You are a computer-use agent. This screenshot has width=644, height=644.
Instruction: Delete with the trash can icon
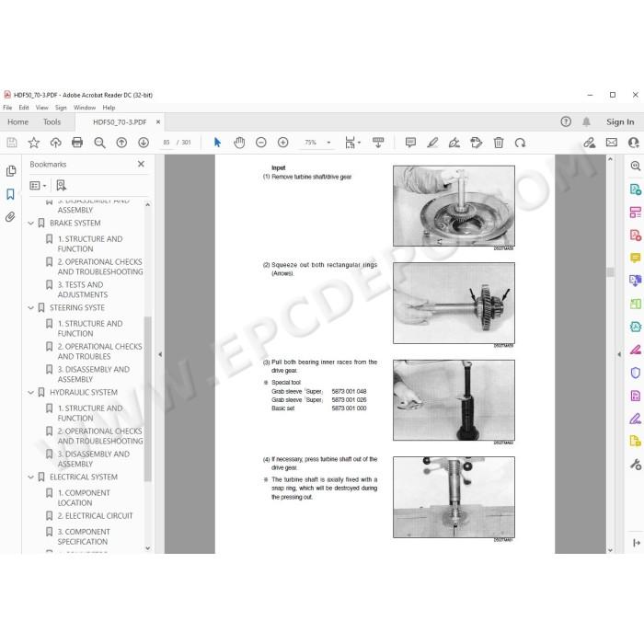(x=499, y=143)
